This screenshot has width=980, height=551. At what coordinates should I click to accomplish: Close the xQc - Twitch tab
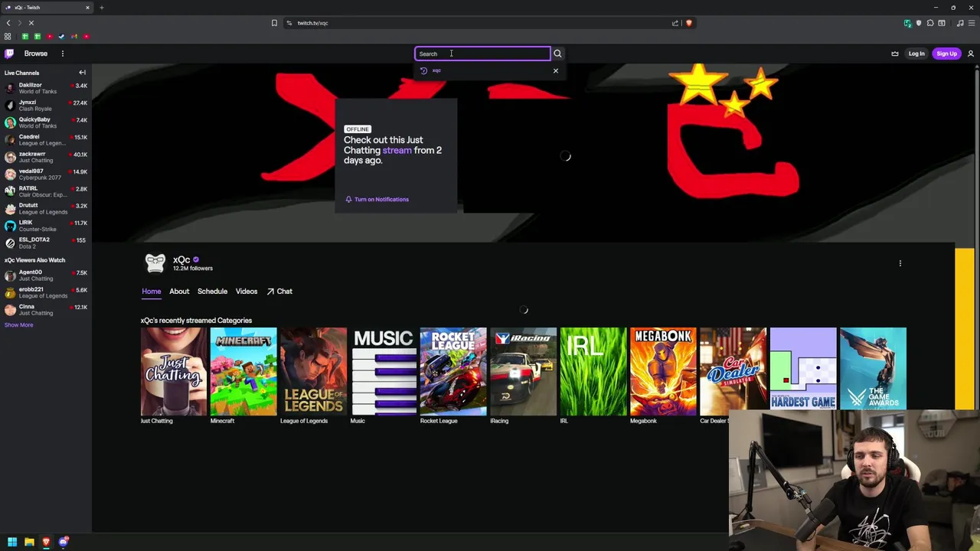87,8
